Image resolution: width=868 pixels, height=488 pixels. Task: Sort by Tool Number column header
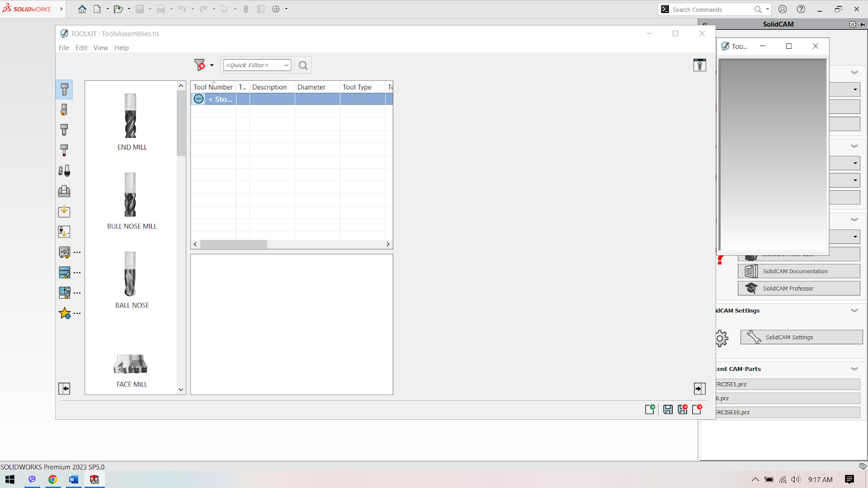[x=213, y=87]
